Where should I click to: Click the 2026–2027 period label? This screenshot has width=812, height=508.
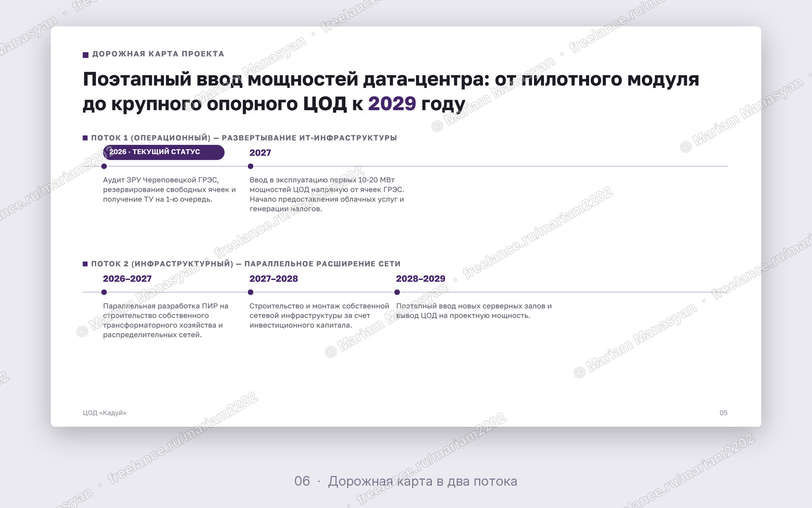pyautogui.click(x=127, y=279)
